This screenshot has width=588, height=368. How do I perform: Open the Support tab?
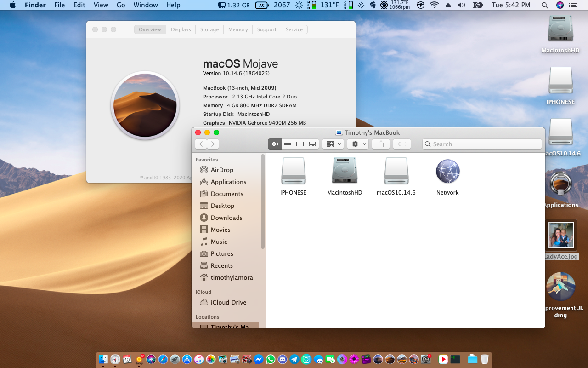pos(267,29)
